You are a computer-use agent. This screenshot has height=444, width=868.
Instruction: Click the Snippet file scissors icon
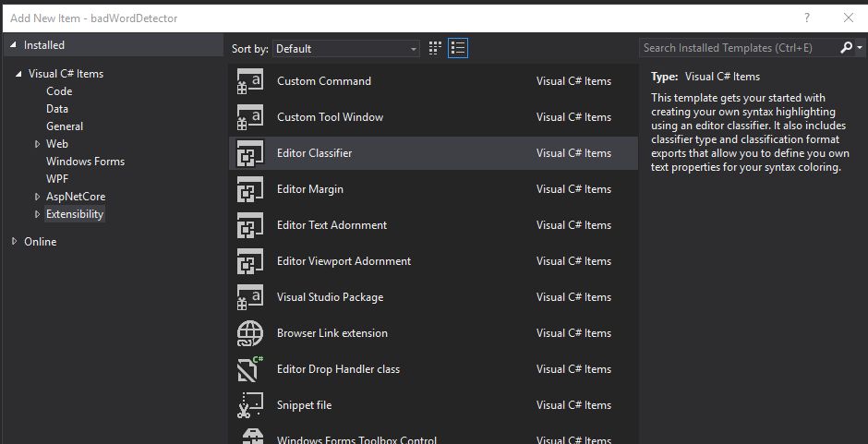249,405
